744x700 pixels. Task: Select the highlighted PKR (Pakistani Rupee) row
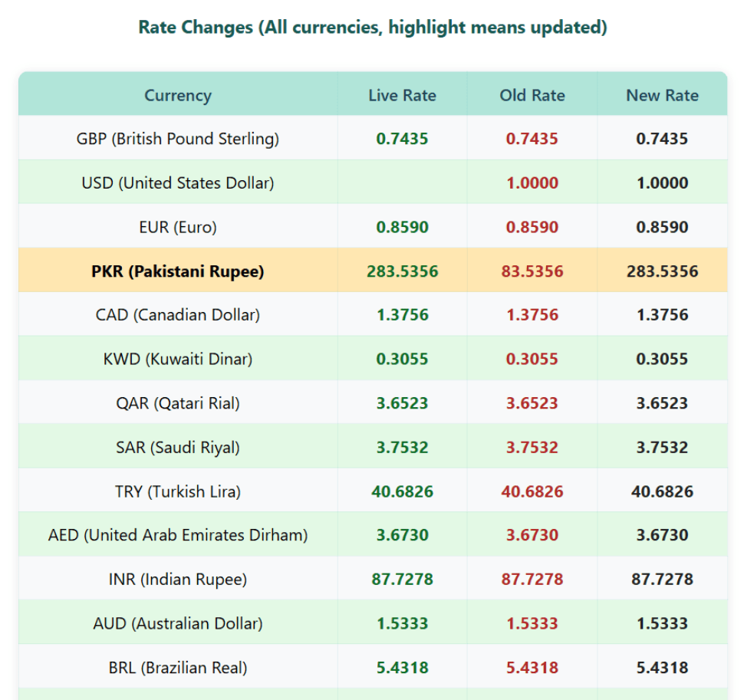pyautogui.click(x=177, y=271)
